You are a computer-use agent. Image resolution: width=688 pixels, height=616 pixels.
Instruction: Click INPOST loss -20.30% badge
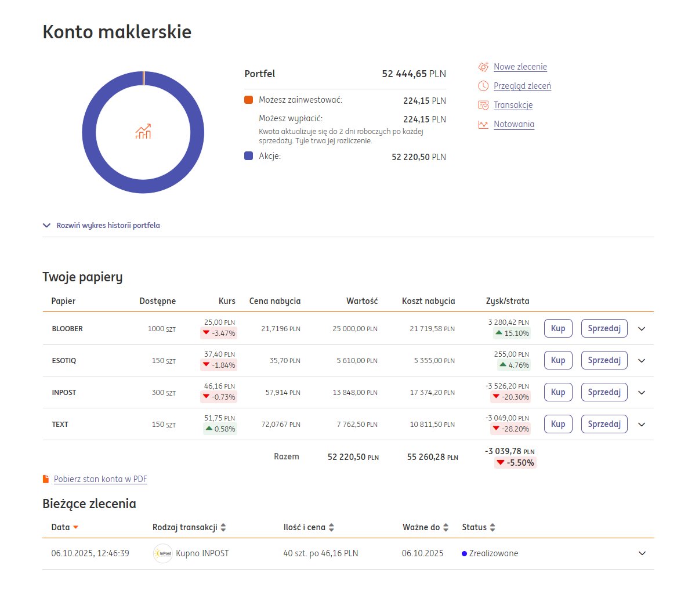pos(510,397)
